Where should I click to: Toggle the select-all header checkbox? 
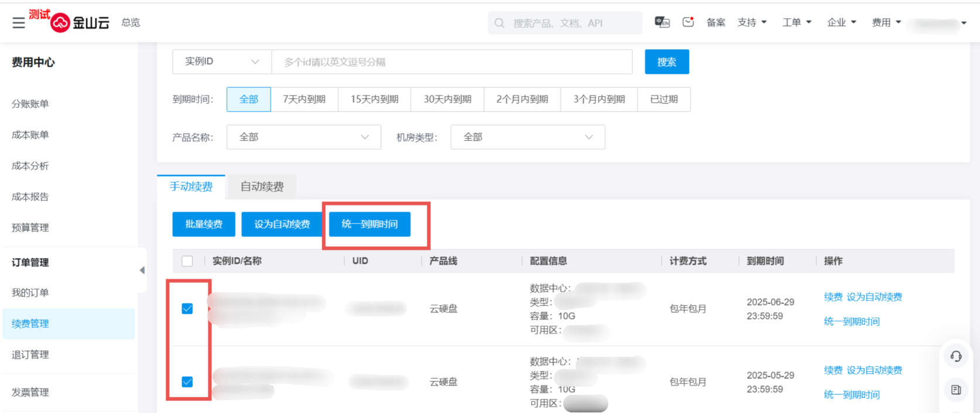[187, 261]
